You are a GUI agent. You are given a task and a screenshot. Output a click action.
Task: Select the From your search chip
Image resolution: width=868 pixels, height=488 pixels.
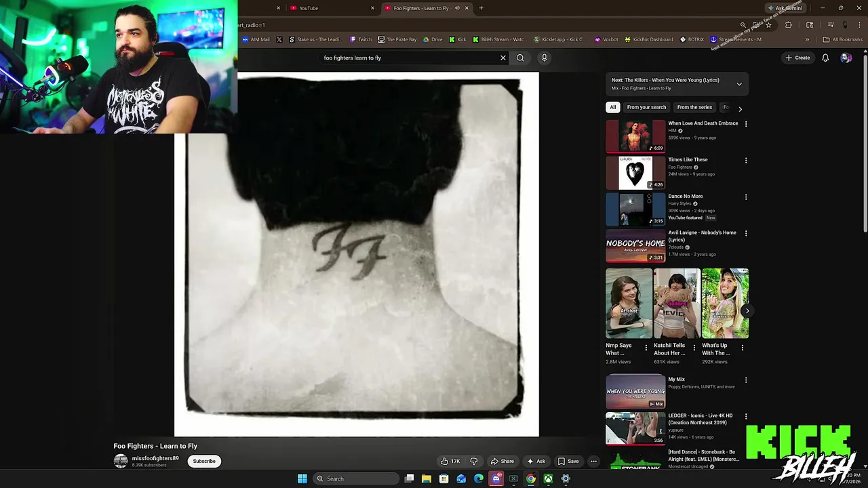click(646, 107)
